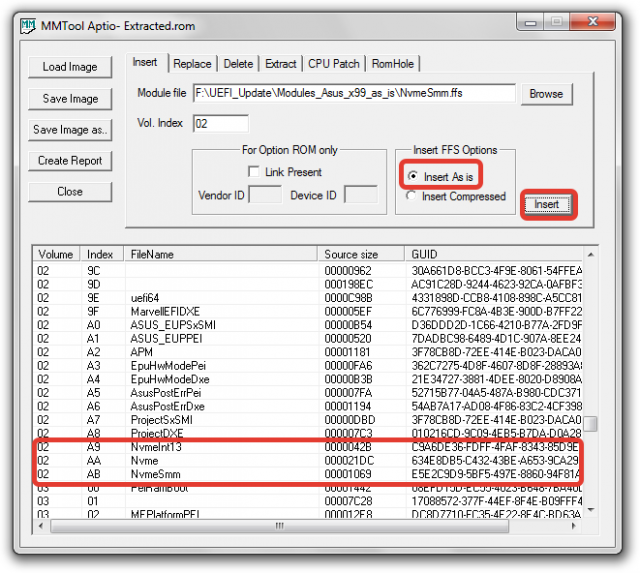Screen dimensions: 640x573
Task: Sort list by GUID column header
Action: point(493,254)
